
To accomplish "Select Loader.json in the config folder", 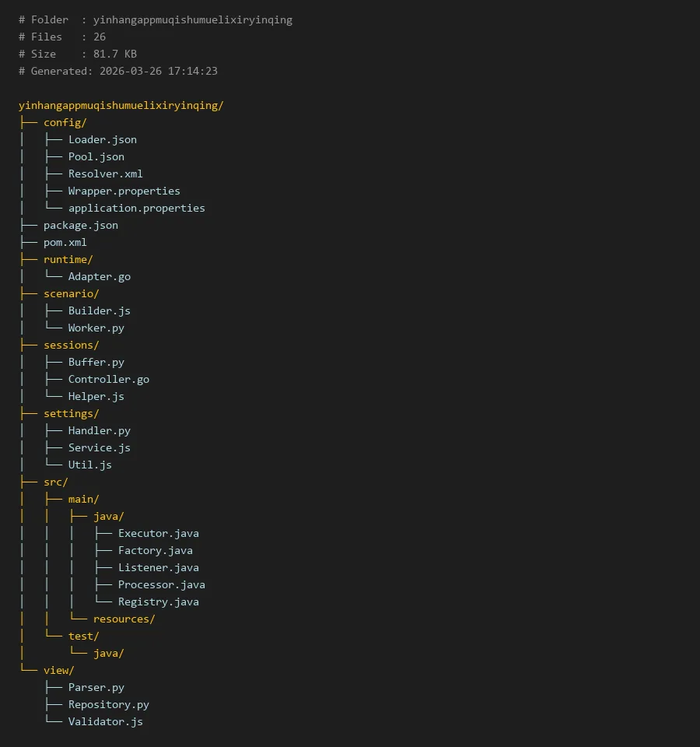I will coord(102,139).
